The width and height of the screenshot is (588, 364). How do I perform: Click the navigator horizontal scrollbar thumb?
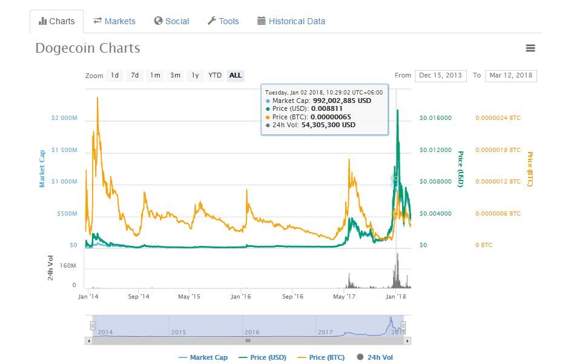[248, 341]
